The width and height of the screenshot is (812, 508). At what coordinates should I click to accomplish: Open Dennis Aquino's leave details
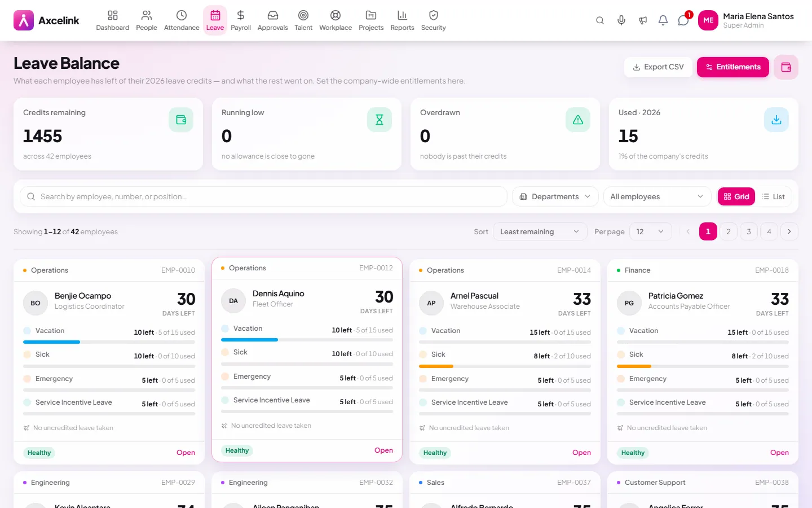pyautogui.click(x=383, y=450)
